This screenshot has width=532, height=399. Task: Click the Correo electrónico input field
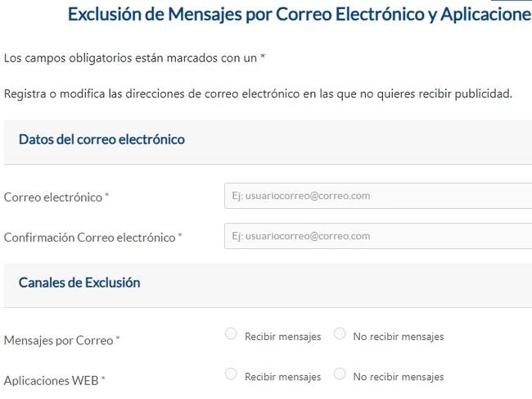point(378,196)
